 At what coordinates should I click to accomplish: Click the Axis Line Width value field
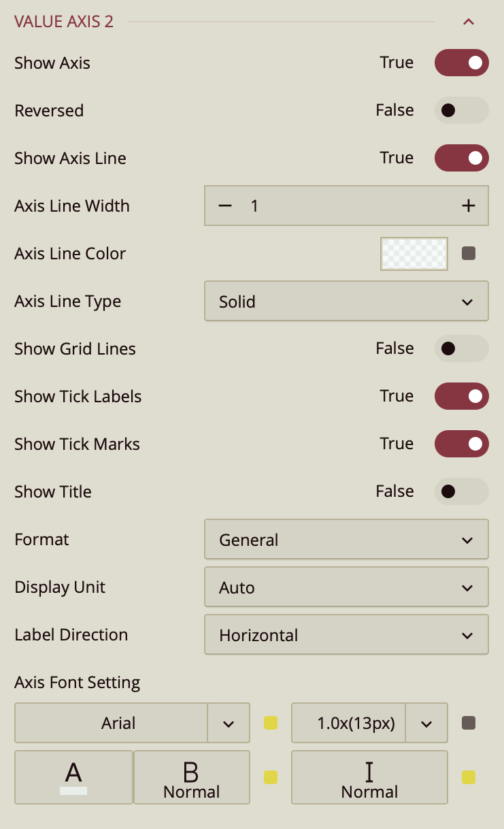click(346, 206)
